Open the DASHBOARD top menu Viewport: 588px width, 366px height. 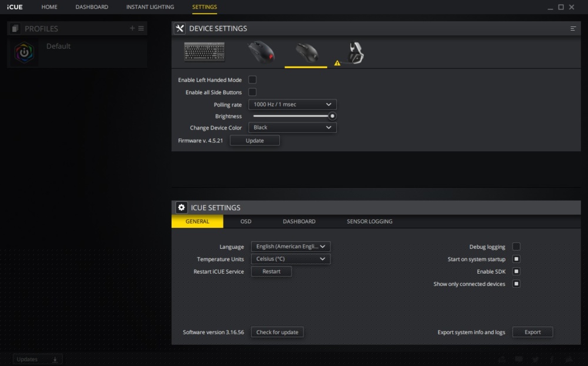[92, 6]
